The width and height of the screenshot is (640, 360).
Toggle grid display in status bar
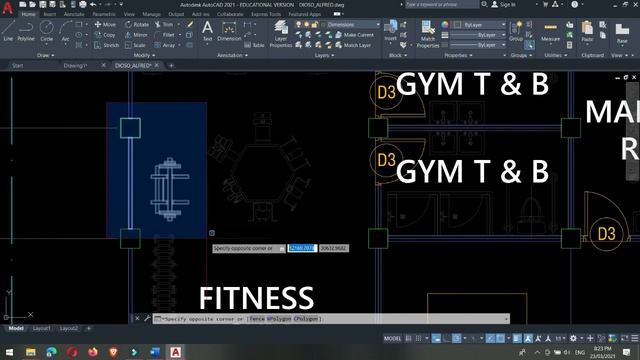408,338
